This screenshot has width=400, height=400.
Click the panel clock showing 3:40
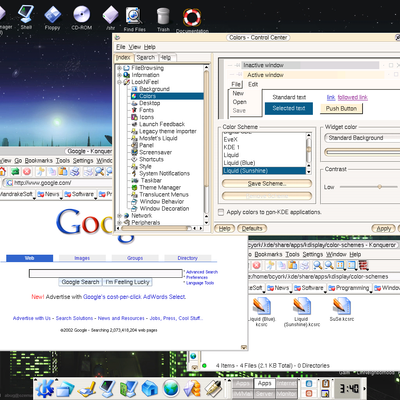pyautogui.click(x=349, y=388)
